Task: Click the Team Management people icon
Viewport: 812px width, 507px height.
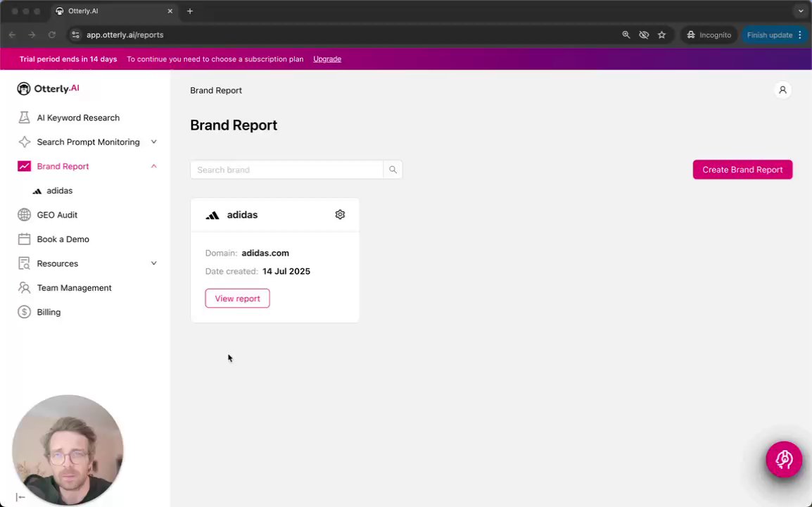Action: (24, 288)
